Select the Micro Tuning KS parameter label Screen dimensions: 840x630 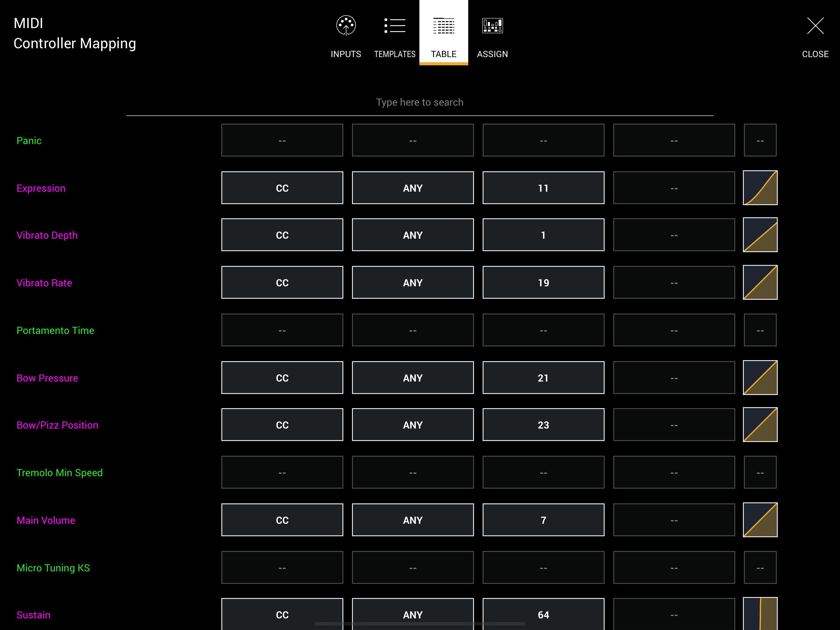pyautogui.click(x=53, y=568)
